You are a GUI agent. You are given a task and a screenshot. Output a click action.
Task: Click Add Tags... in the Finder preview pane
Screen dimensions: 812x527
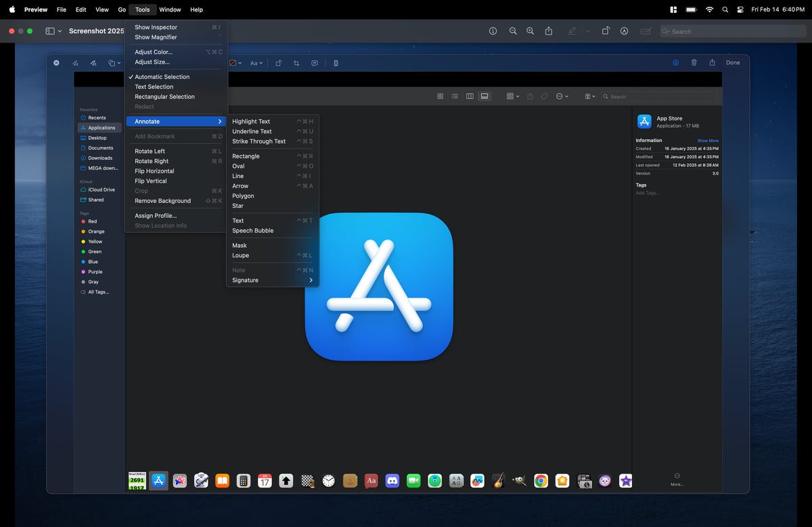648,193
